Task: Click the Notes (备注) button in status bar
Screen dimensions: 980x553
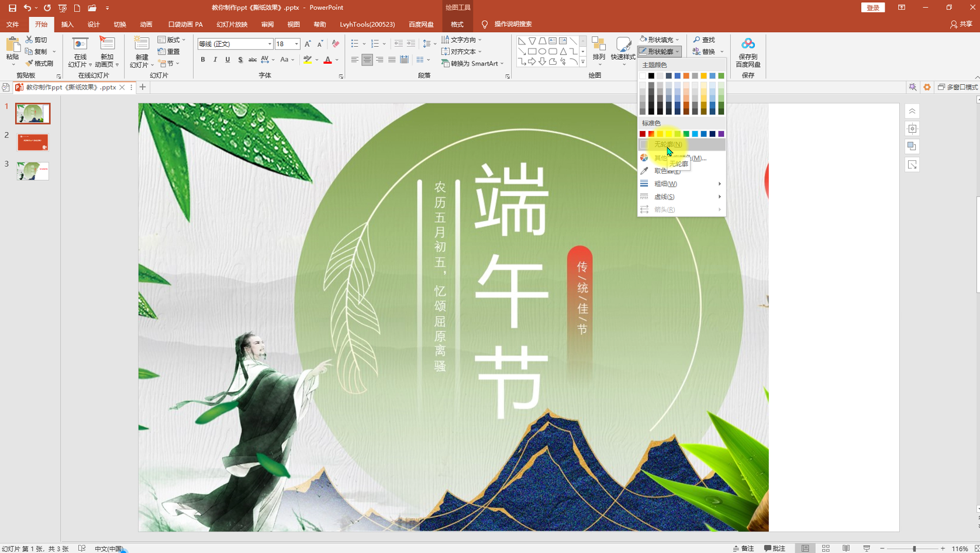Action: click(x=743, y=548)
